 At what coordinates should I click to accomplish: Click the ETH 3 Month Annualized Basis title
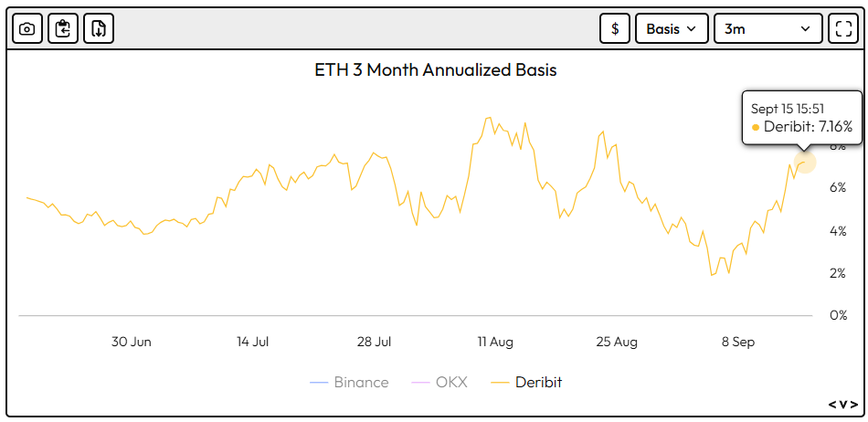[435, 70]
